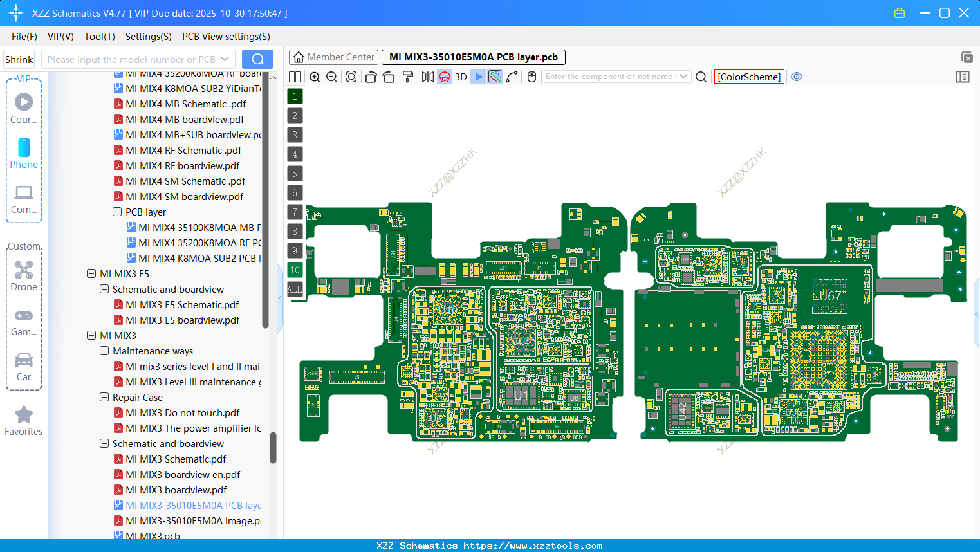Rotate the PCB view counterclockwise

[x=371, y=77]
